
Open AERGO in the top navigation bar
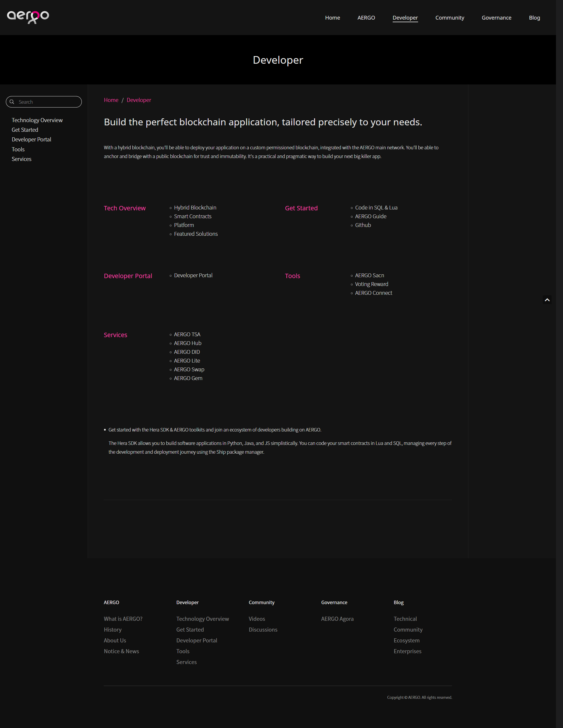pos(366,18)
